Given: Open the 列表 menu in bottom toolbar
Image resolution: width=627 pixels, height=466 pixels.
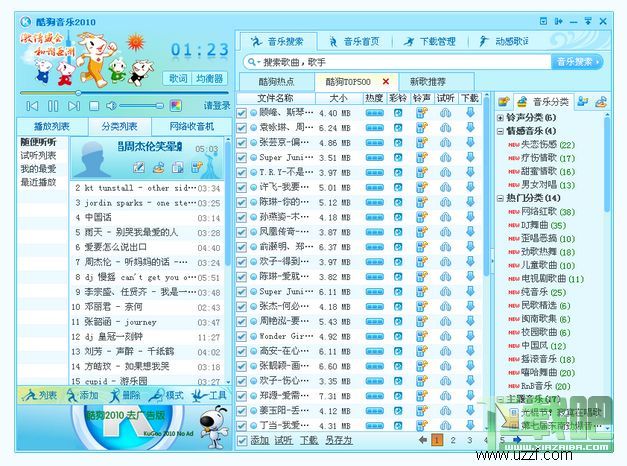Looking at the screenshot, I should point(40,396).
